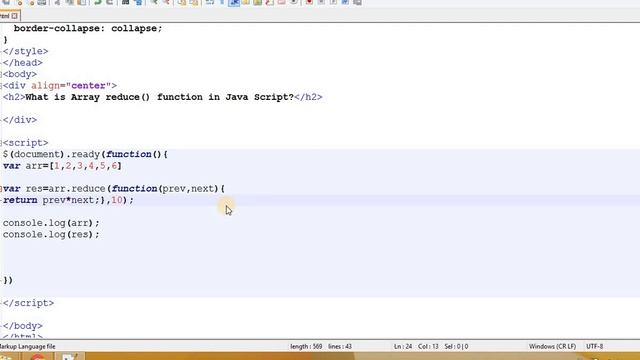Click the initial value 10 in reduce
This screenshot has width=640, height=360.
click(117, 200)
